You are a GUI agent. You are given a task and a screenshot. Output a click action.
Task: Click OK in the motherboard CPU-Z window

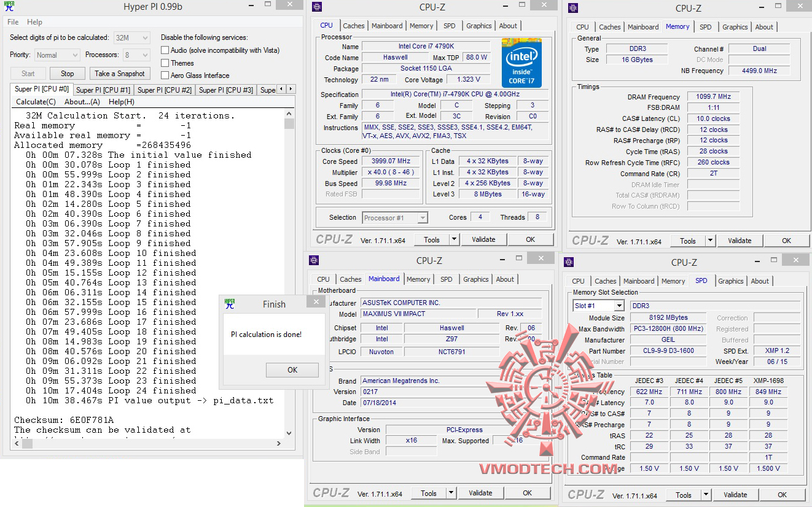click(527, 493)
